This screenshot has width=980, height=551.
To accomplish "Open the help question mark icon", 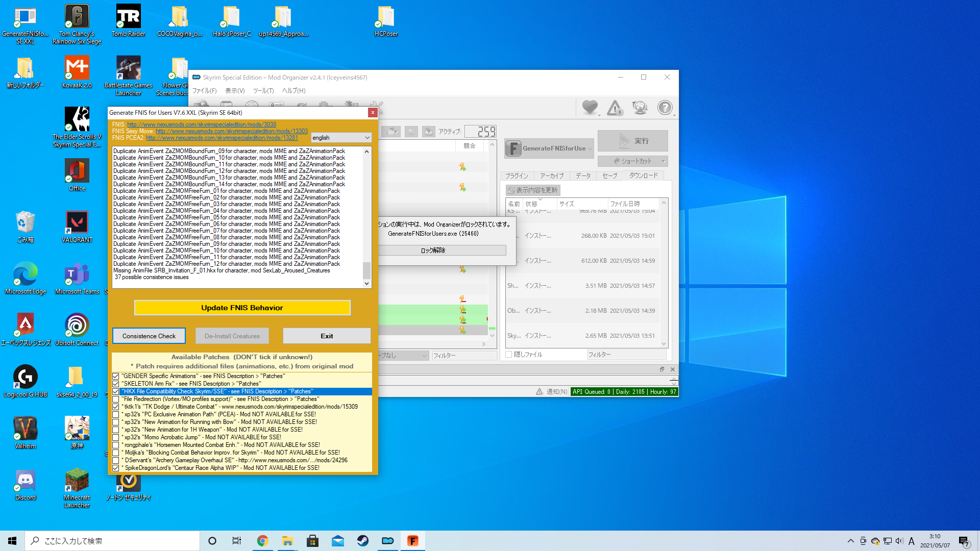I will [x=665, y=107].
